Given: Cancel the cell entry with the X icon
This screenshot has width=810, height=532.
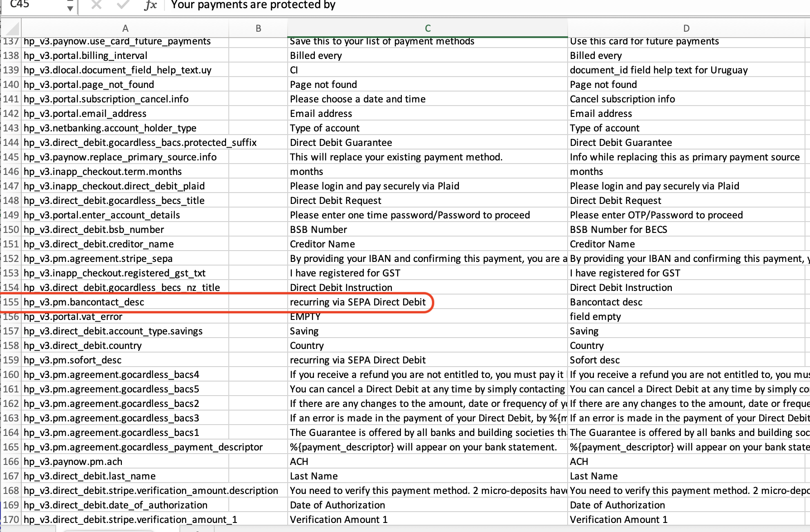Looking at the screenshot, I should coord(96,5).
